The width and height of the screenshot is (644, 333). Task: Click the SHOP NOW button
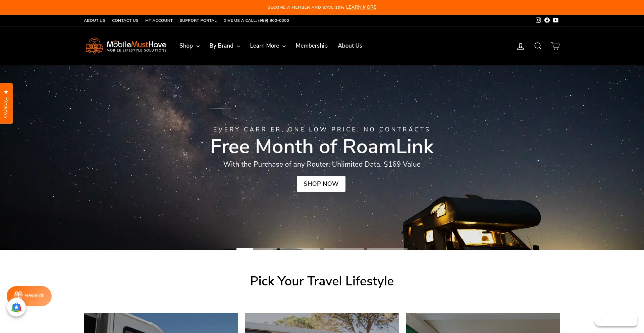[x=321, y=184]
